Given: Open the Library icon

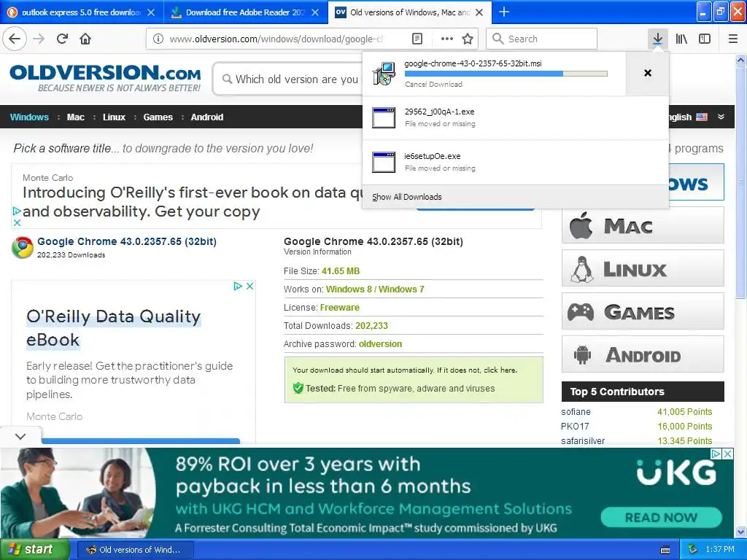Looking at the screenshot, I should 681,39.
